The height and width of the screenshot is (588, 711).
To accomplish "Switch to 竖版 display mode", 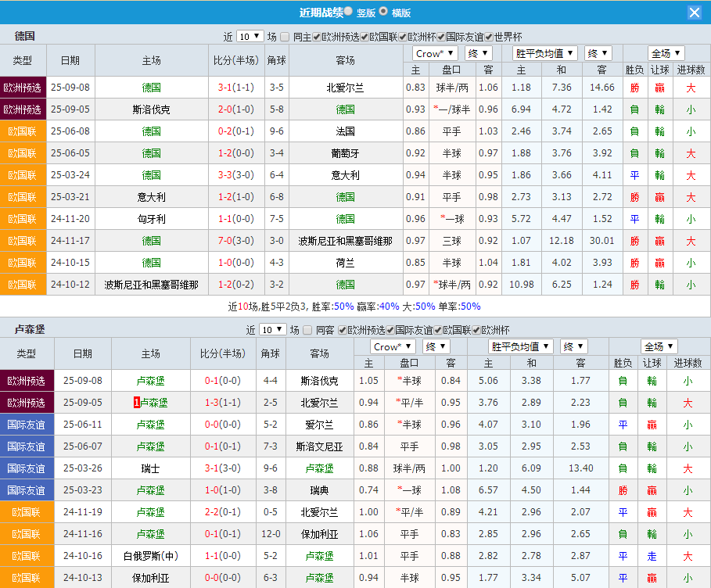I will pyautogui.click(x=347, y=12).
